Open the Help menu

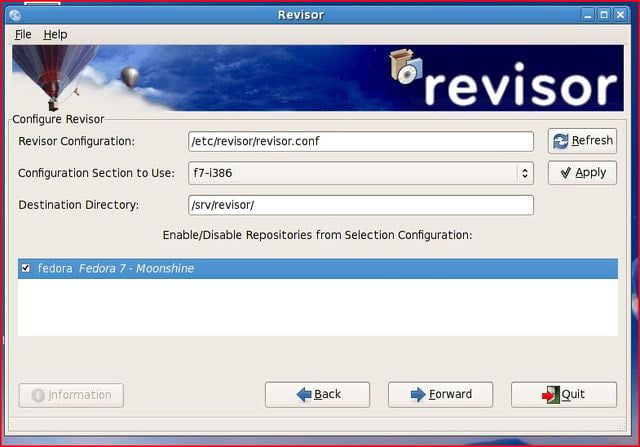point(55,35)
